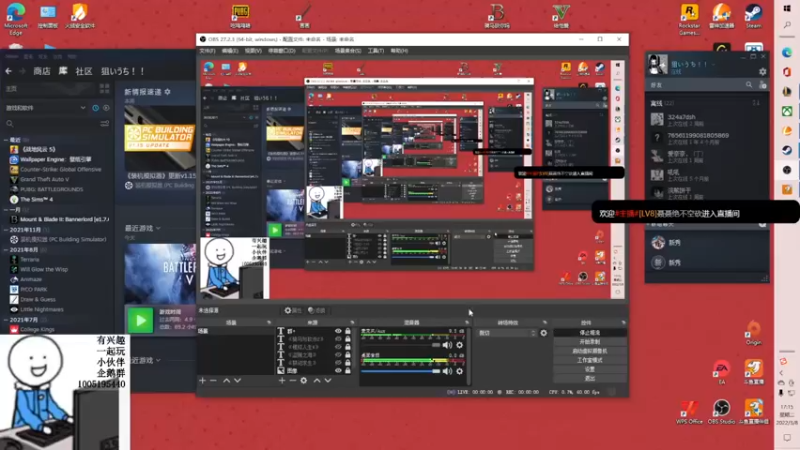Adjust the desktop audio volume slider
The width and height of the screenshot is (800, 450).
401,371
